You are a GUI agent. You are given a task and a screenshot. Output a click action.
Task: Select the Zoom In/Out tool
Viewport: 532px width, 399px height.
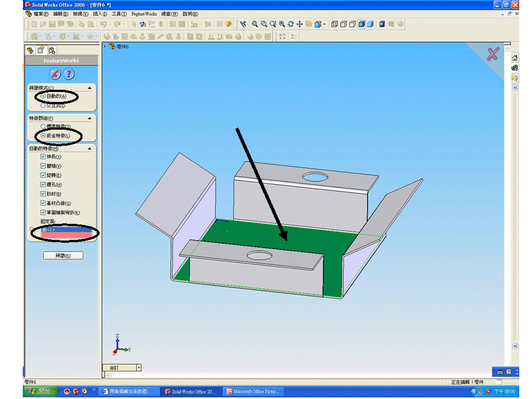[x=273, y=24]
